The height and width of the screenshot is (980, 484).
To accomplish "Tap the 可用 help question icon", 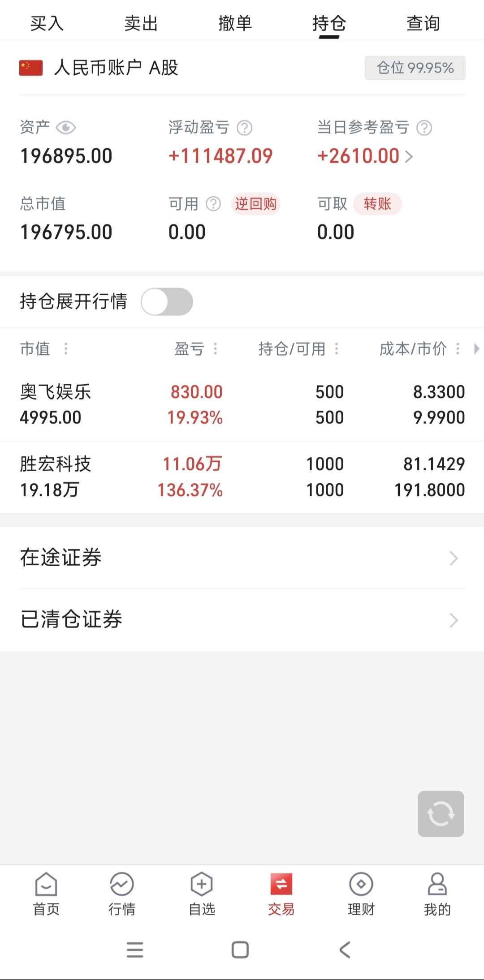I will [x=213, y=204].
